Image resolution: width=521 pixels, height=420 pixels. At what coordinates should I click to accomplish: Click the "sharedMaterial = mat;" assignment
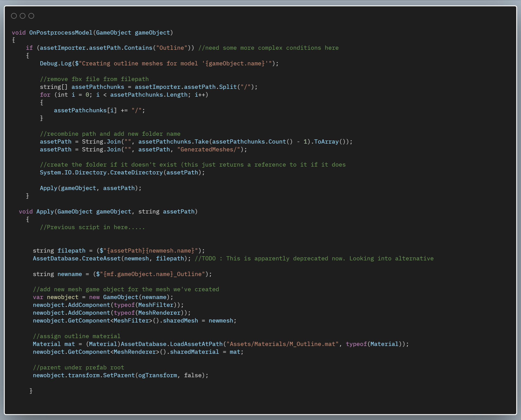coord(207,352)
